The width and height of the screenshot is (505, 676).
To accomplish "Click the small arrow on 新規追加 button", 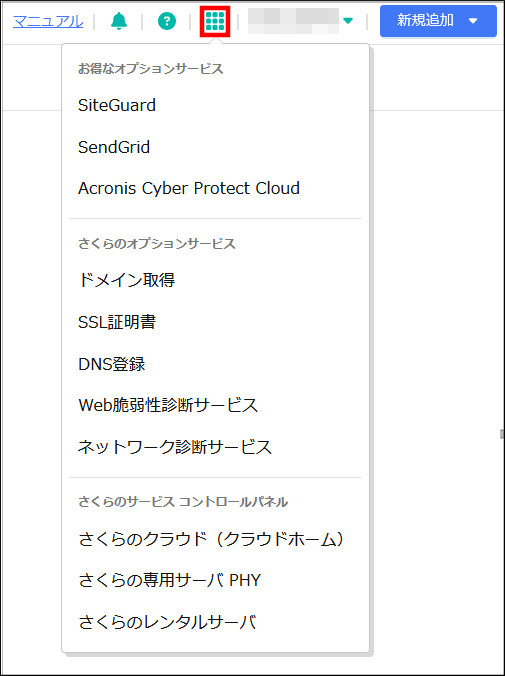I will 473,21.
